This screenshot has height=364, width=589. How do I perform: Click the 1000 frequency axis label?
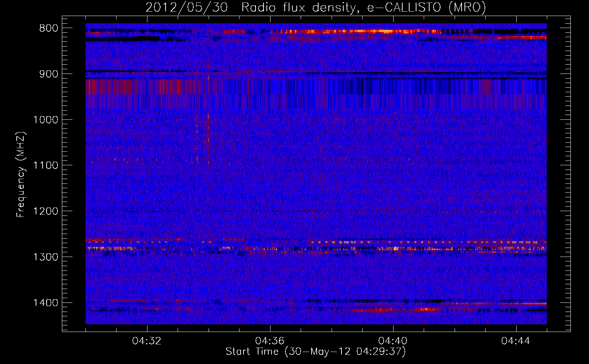pos(46,120)
